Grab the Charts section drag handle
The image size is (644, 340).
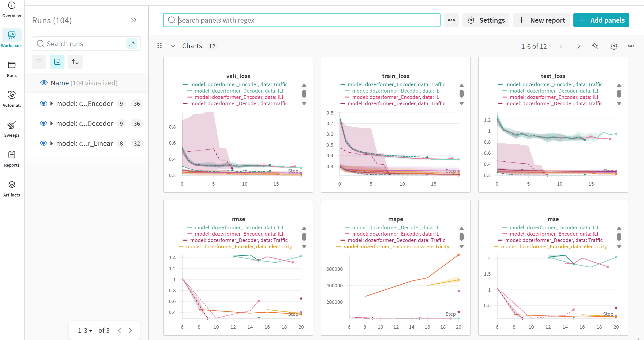pos(160,46)
